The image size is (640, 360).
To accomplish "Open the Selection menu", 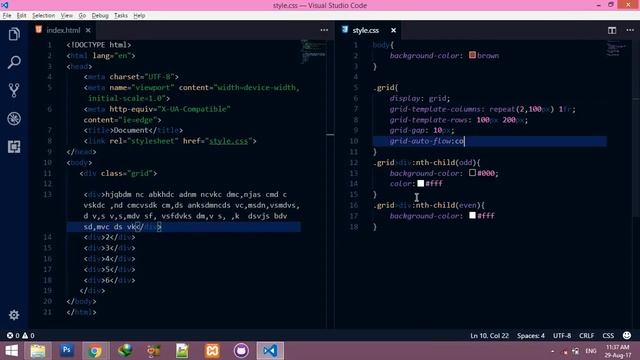I will click(x=43, y=16).
